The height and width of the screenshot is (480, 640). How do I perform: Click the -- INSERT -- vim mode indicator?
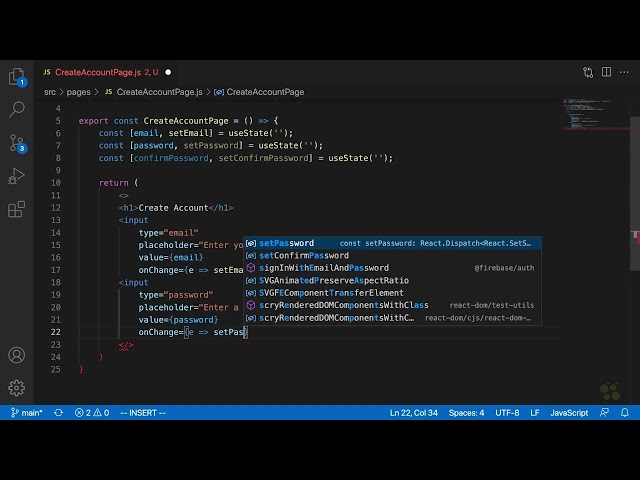[143, 413]
